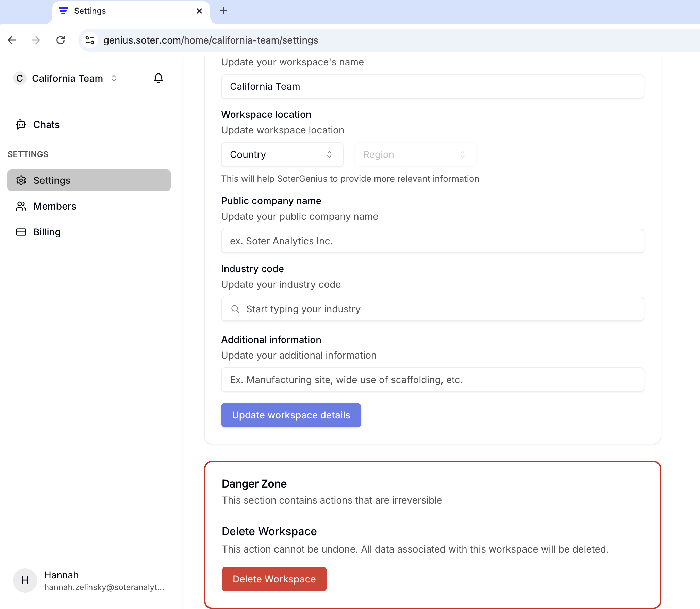Click the industry code search field
Viewport: 700px width, 609px height.
(x=432, y=309)
